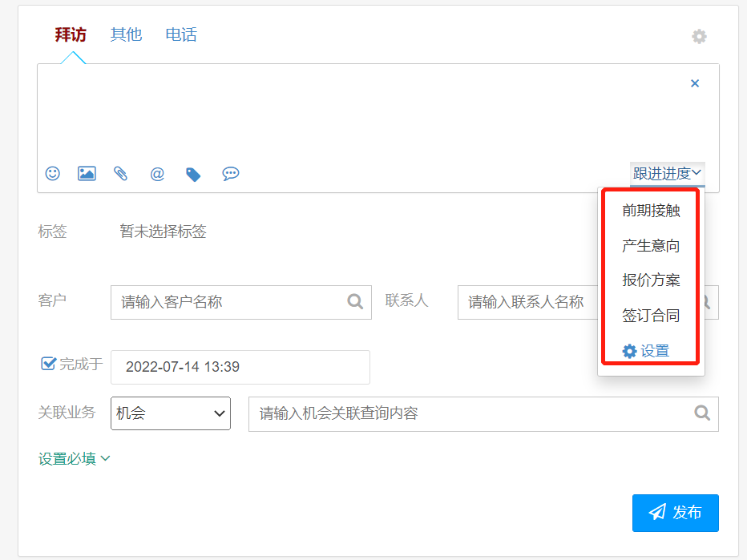
Task: Switch to the 其他 tab
Action: tap(126, 34)
